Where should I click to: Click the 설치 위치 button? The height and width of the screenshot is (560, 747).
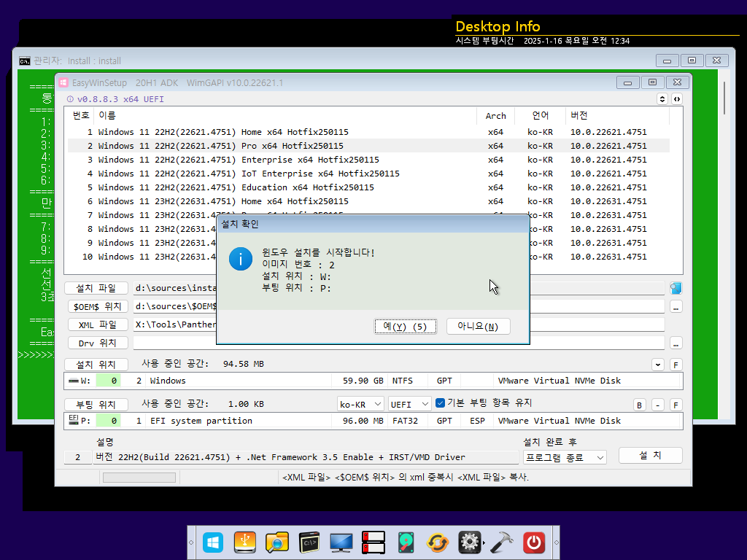pos(96,365)
